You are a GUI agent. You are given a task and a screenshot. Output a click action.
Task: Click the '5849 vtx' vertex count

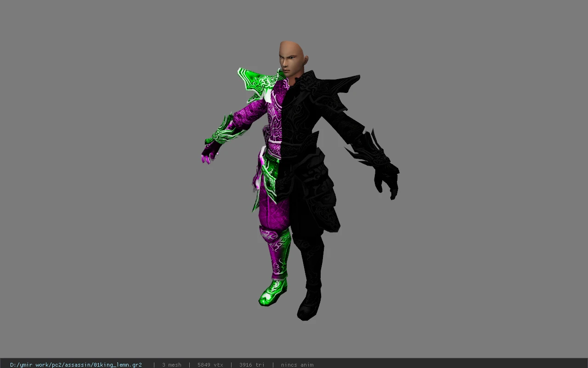click(x=210, y=365)
